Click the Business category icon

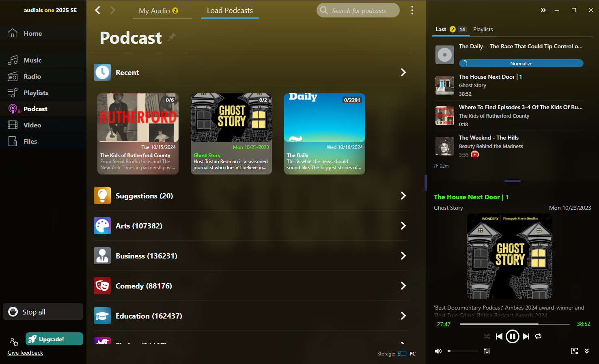[102, 256]
